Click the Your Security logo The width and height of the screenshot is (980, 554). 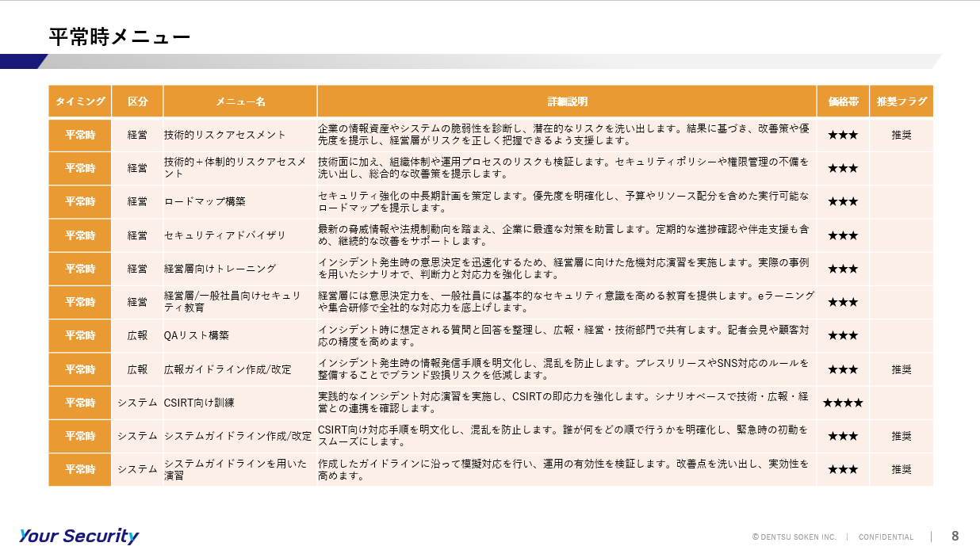(x=78, y=536)
